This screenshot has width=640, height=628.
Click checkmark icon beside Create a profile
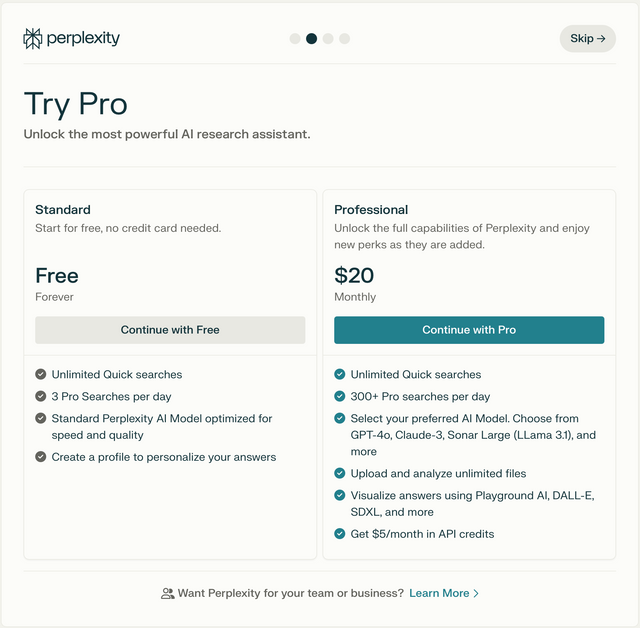pos(41,456)
